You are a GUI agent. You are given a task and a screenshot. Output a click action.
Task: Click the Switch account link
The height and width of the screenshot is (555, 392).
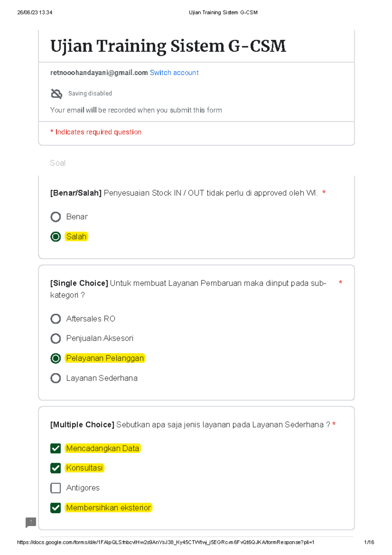[174, 73]
